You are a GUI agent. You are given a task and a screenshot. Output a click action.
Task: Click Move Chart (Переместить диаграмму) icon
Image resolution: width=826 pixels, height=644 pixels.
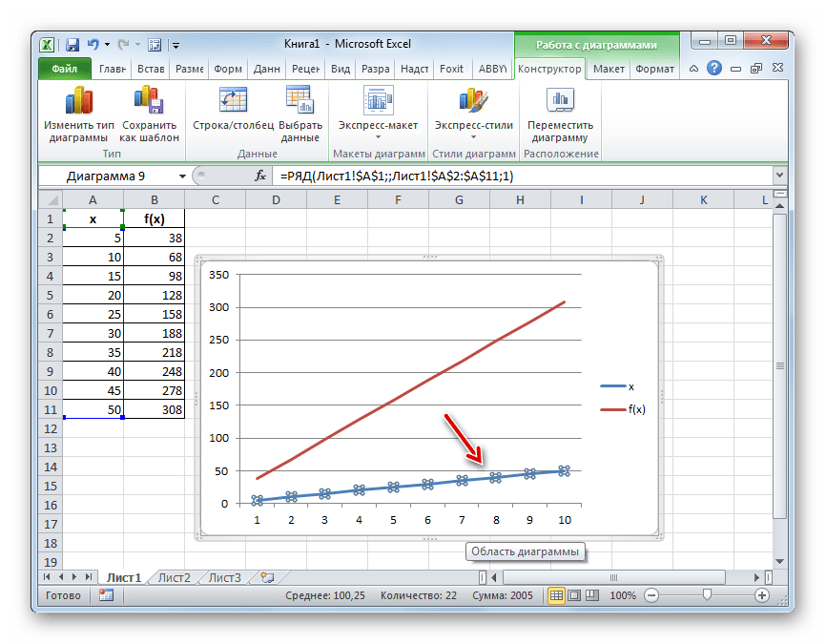tap(560, 100)
